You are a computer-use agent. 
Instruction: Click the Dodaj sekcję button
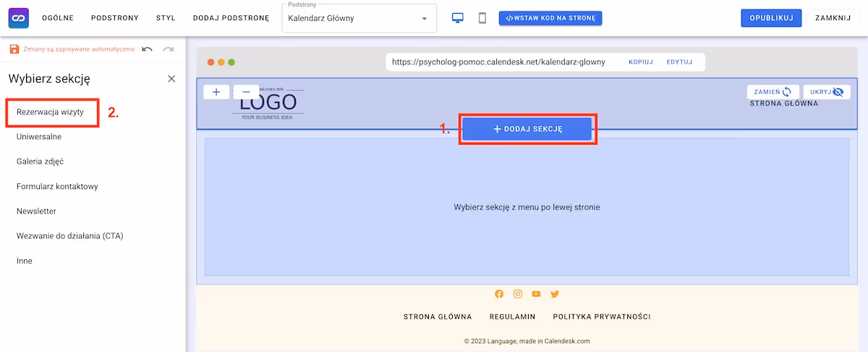pyautogui.click(x=527, y=129)
